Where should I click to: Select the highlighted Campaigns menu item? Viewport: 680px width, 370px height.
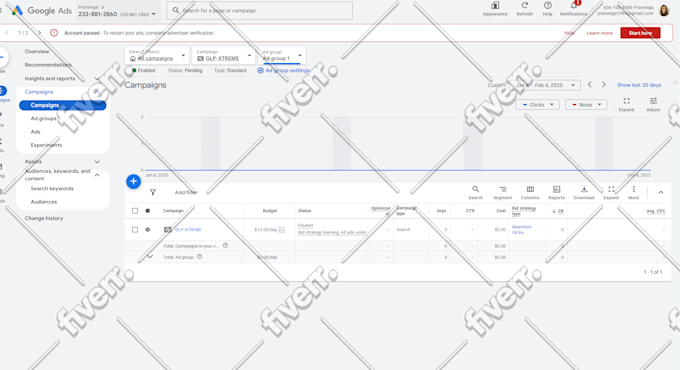[x=62, y=105]
